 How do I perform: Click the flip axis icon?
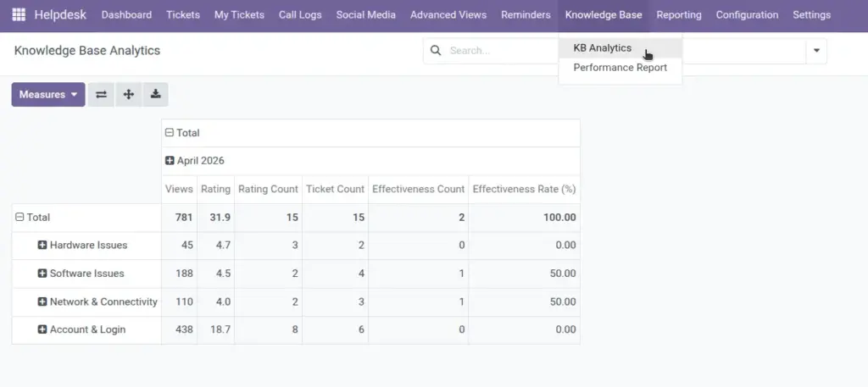pos(101,95)
